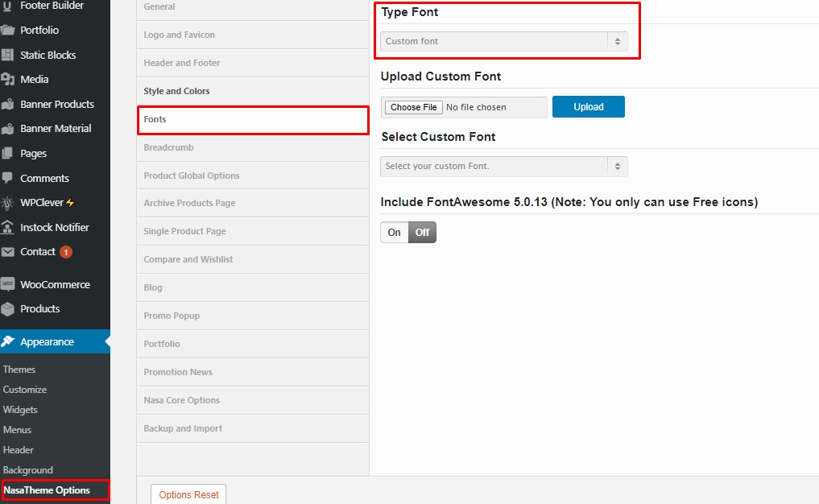Click the Comments bubble icon

pyautogui.click(x=8, y=178)
